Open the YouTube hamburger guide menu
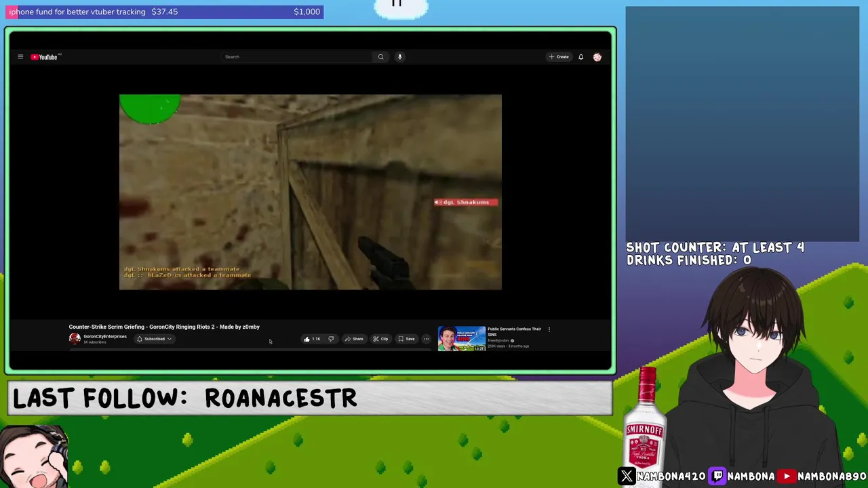The width and height of the screenshot is (868, 488). tap(20, 57)
